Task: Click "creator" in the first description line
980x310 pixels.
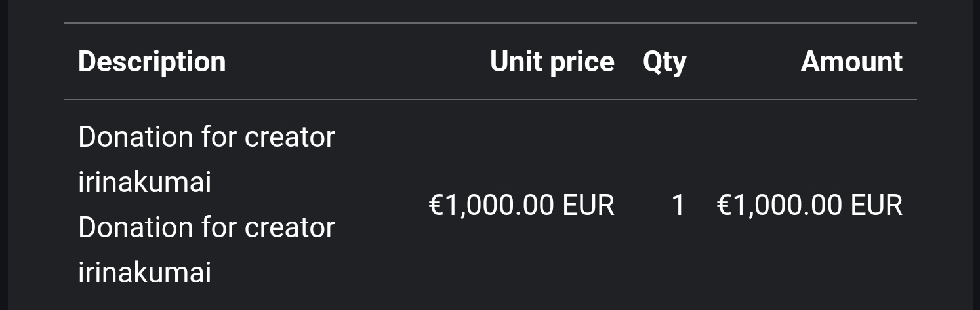Action: (289, 138)
